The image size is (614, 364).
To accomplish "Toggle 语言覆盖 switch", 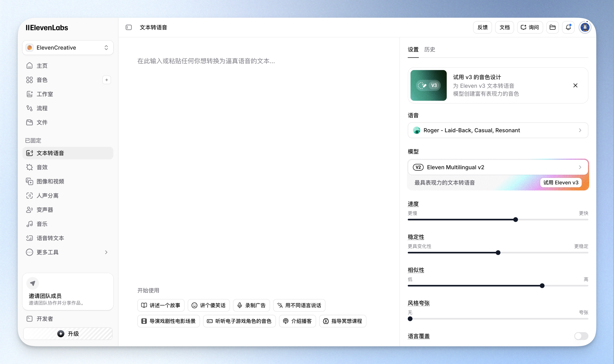I will [x=581, y=336].
